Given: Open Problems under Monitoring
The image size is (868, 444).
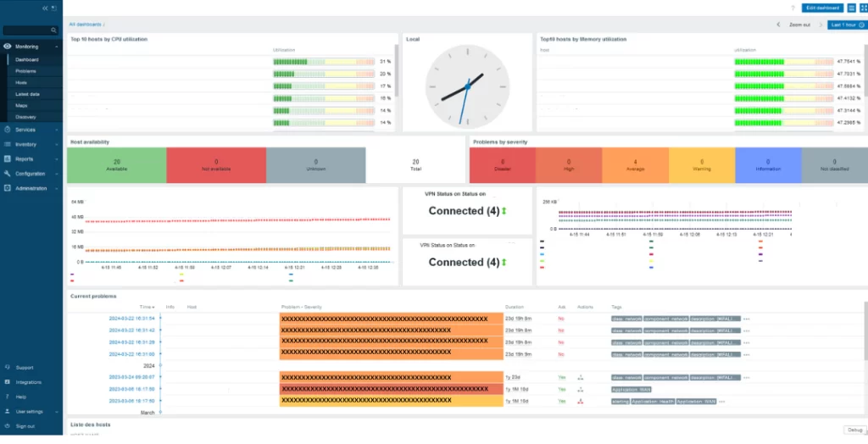Looking at the screenshot, I should tap(25, 71).
